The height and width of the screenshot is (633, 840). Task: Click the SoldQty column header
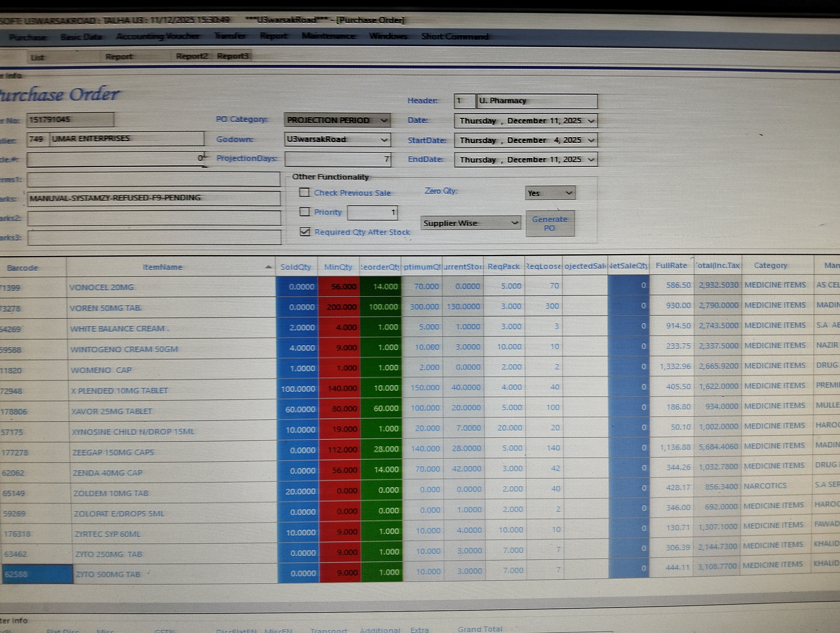295,267
